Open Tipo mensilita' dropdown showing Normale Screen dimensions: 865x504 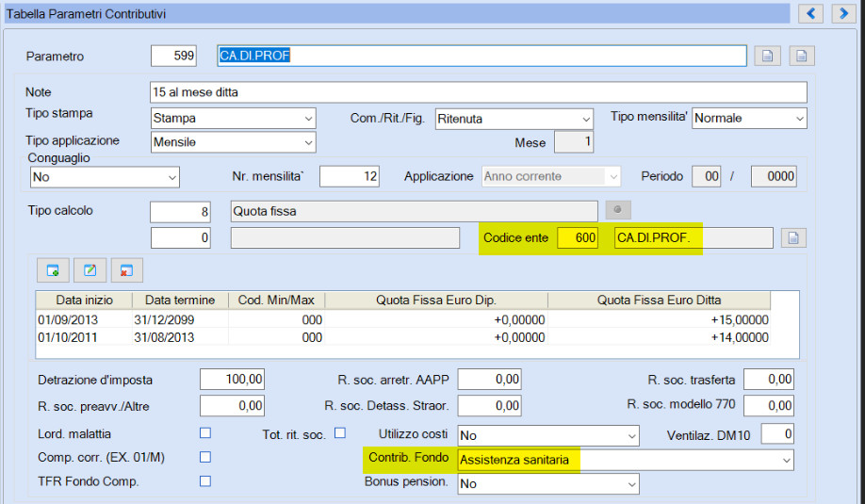click(x=749, y=118)
